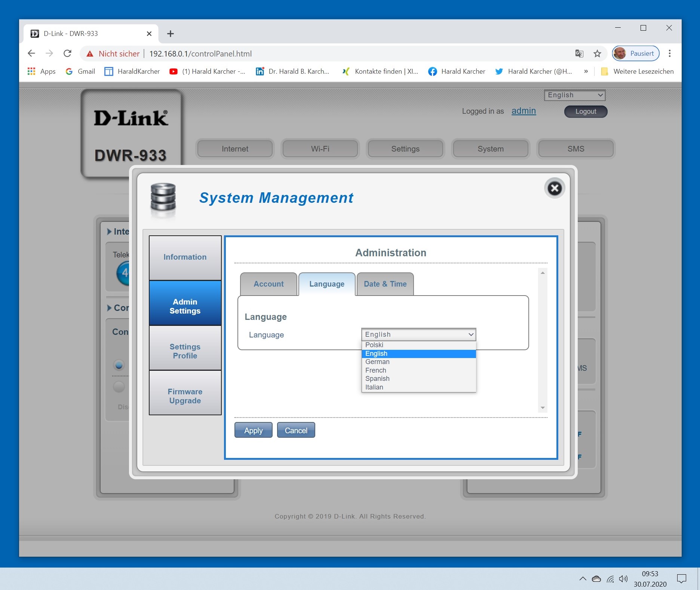The height and width of the screenshot is (590, 700).
Task: Close the D-Link DWR-933 tab
Action: (x=149, y=34)
